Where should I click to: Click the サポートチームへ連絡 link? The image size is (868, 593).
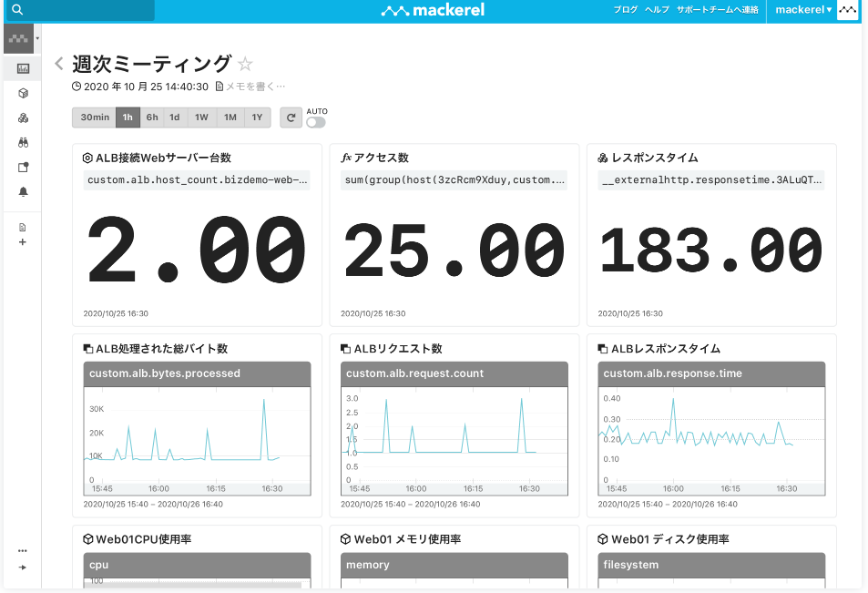[x=717, y=10]
